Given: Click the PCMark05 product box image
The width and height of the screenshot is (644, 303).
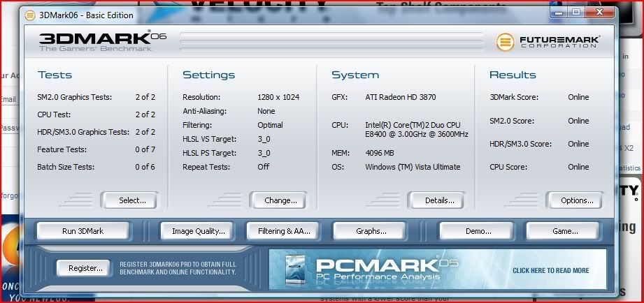Looking at the screenshot, I should (296, 269).
